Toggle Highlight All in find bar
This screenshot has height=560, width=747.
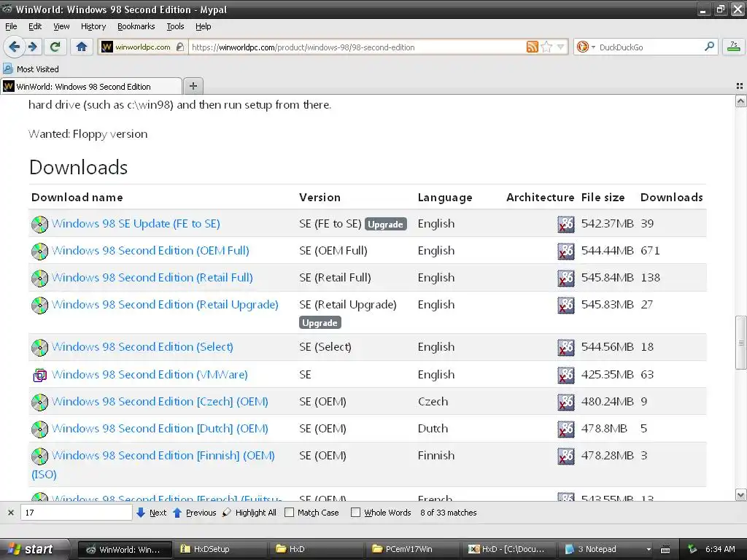tap(249, 513)
